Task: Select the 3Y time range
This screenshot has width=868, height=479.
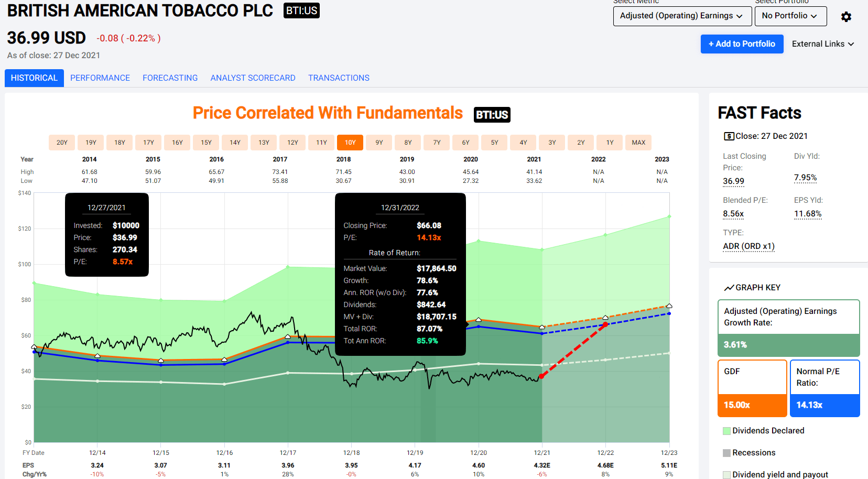Action: pos(552,143)
